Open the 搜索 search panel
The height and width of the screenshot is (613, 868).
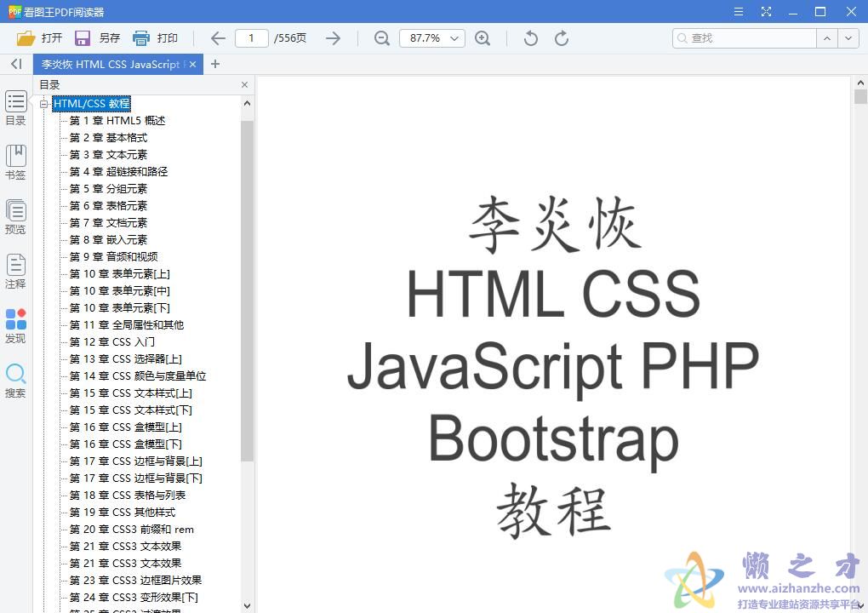[x=15, y=379]
